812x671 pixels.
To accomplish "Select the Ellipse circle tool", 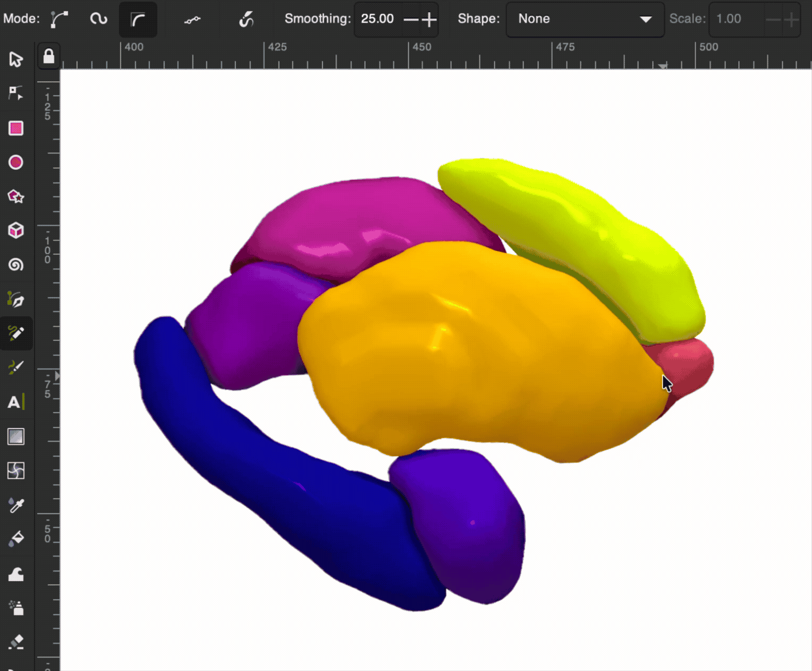I will coord(16,162).
